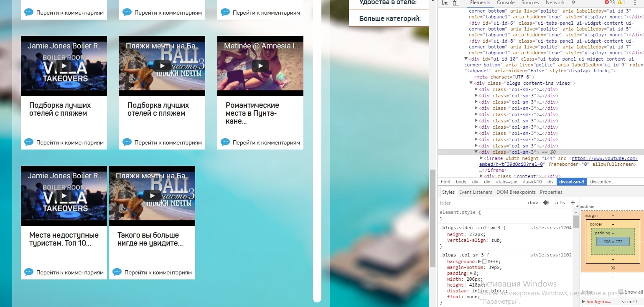Open comments link under 'Места недоступные туристам'
This screenshot has height=307, width=644.
pos(70,272)
